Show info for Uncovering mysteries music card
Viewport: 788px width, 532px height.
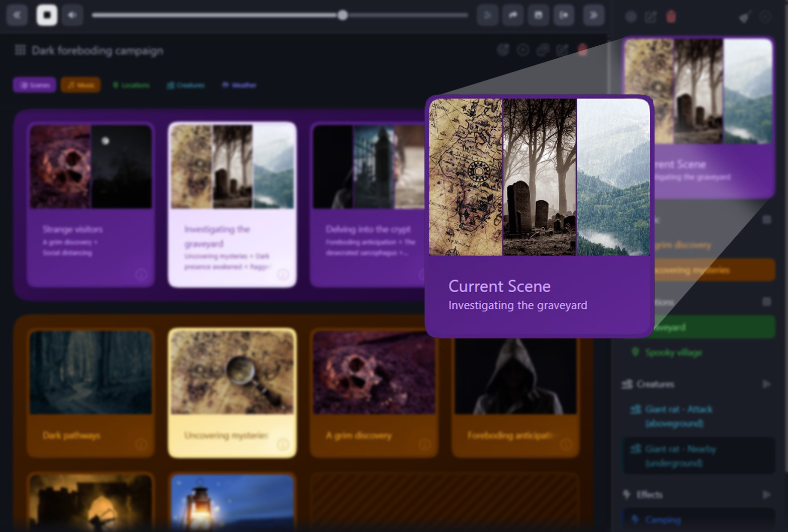click(x=283, y=445)
